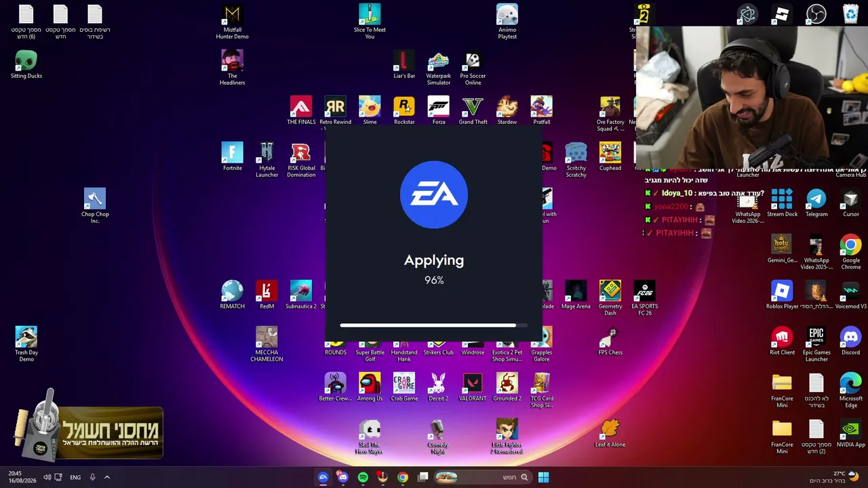This screenshot has width=868, height=488.
Task: Switch to Spotify on the taskbar
Action: pos(363,477)
